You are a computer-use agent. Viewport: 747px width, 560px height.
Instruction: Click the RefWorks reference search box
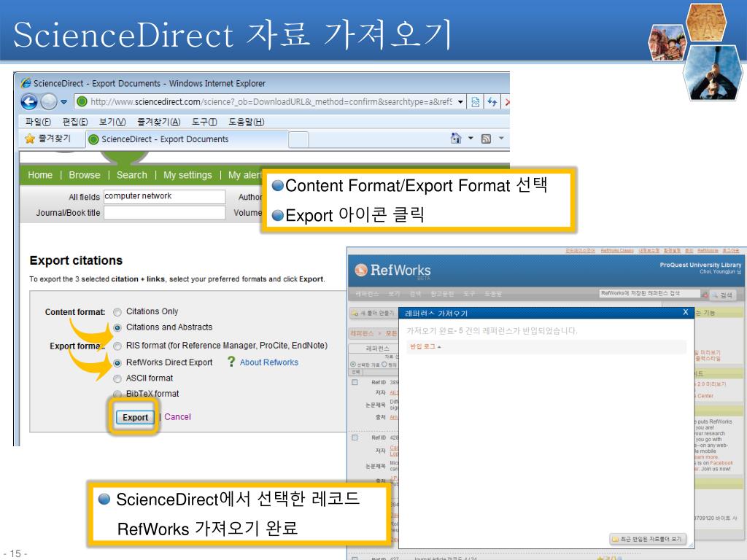pyautogui.click(x=649, y=293)
